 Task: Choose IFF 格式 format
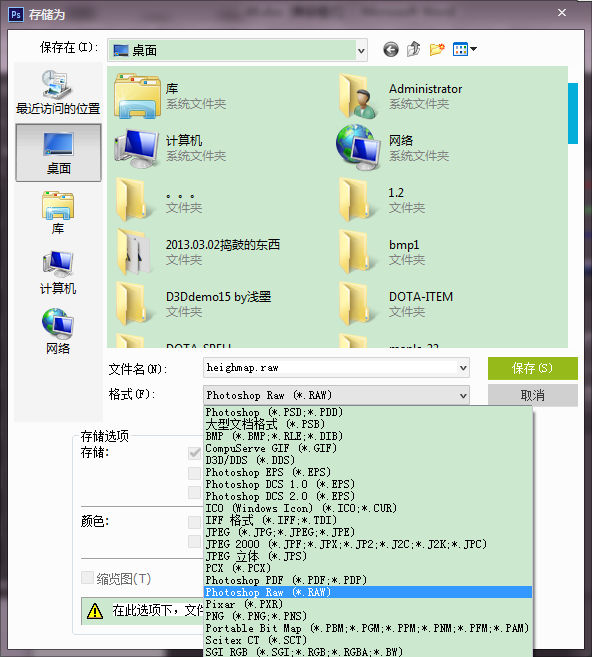pyautogui.click(x=368, y=520)
